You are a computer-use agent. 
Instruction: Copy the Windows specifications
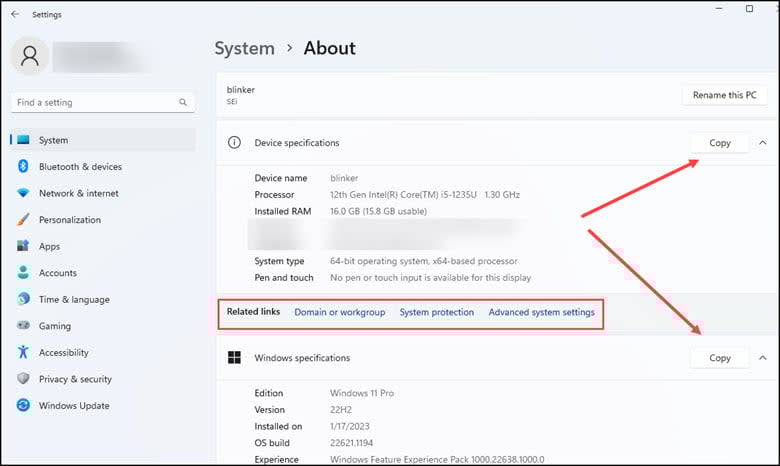720,358
